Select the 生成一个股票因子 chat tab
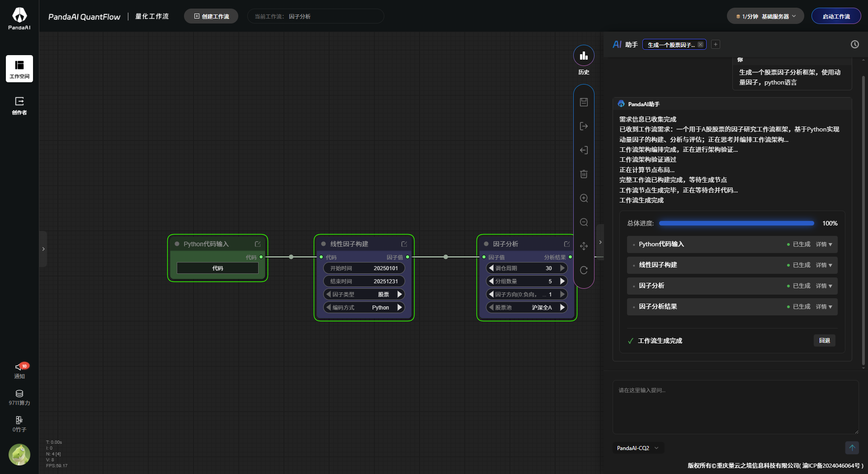 pyautogui.click(x=671, y=45)
